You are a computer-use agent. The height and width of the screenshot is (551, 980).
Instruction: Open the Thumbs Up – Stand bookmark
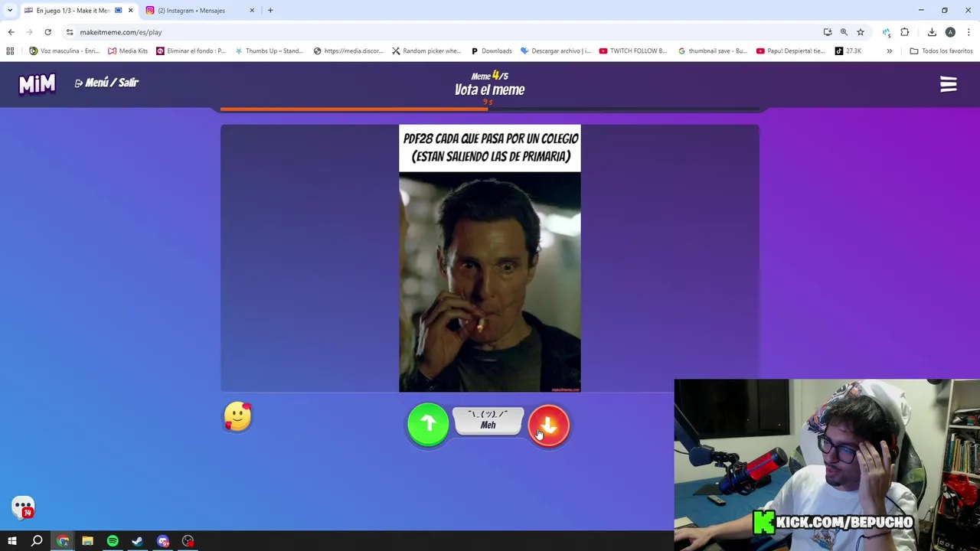[x=269, y=51]
